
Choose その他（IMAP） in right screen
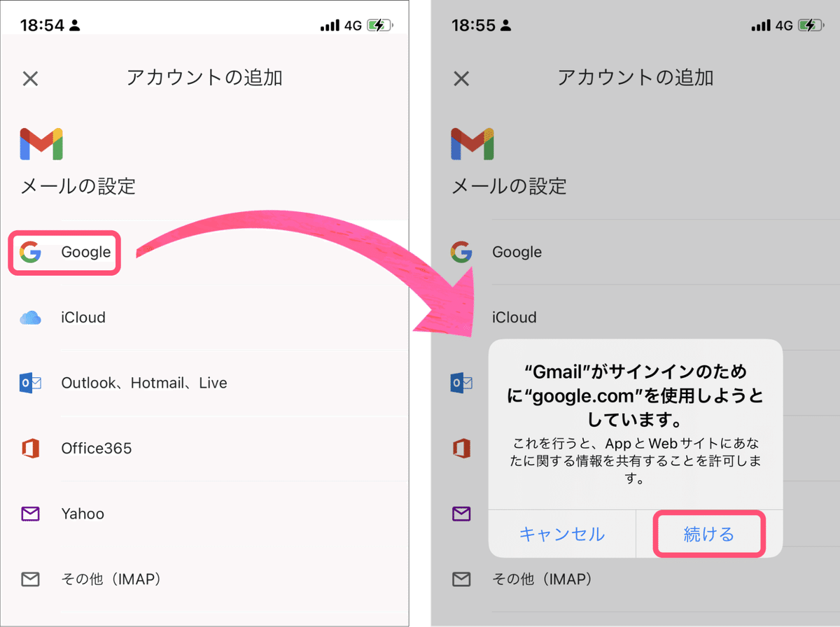pyautogui.click(x=542, y=579)
